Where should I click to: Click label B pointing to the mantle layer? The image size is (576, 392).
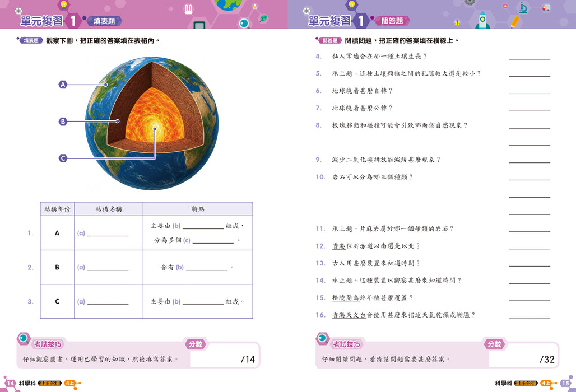coord(63,121)
